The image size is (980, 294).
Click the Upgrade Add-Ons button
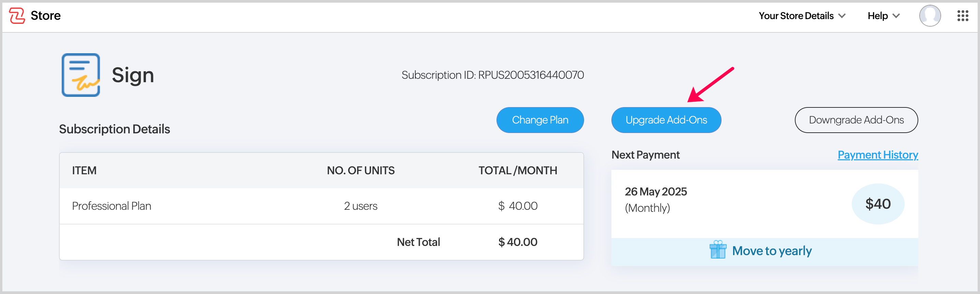pyautogui.click(x=666, y=120)
